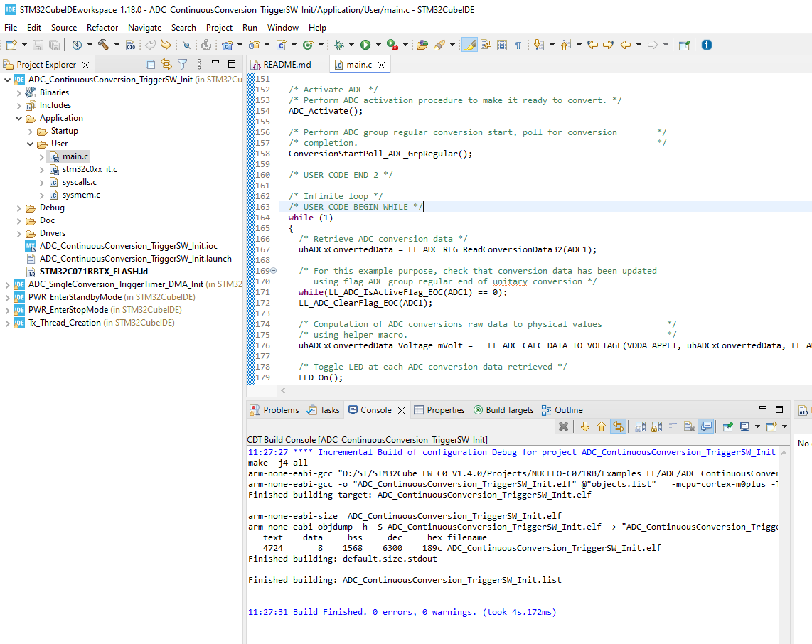Select stm32c0xx_it.c in Project Explorer
The width and height of the screenshot is (812, 644).
point(90,169)
